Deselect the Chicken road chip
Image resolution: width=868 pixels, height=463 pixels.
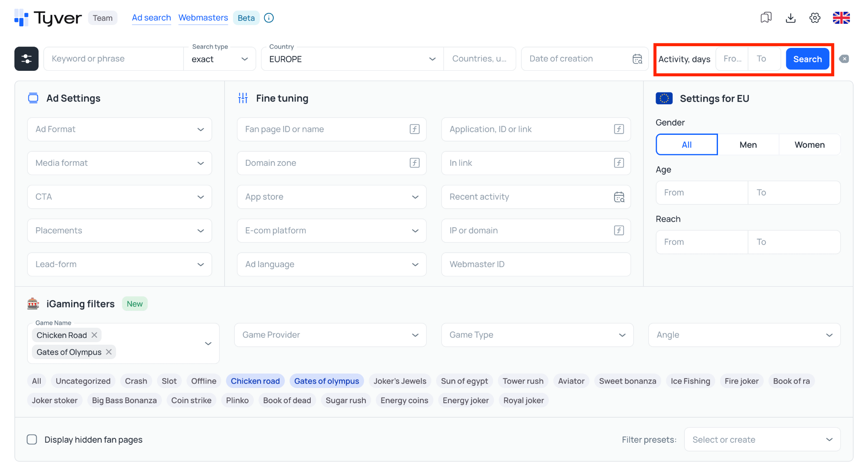coord(255,381)
